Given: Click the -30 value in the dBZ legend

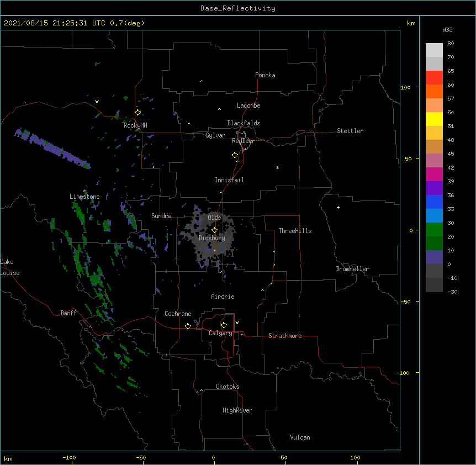Looking at the screenshot, I should tap(452, 292).
